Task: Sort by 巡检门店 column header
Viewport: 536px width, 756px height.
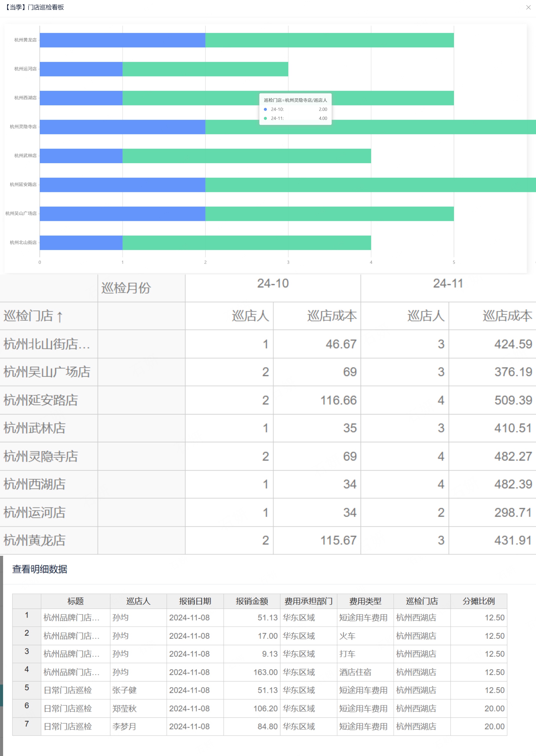Action: click(x=33, y=316)
